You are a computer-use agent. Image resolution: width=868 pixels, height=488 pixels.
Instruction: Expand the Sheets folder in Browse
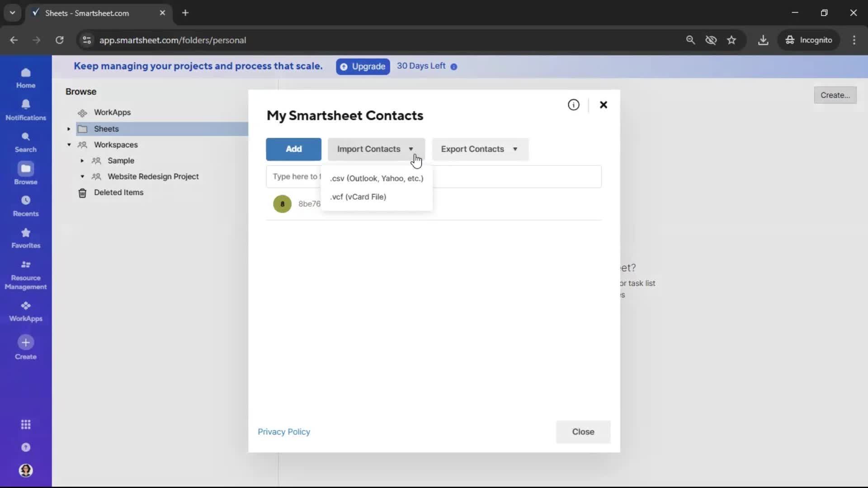[68, 129]
